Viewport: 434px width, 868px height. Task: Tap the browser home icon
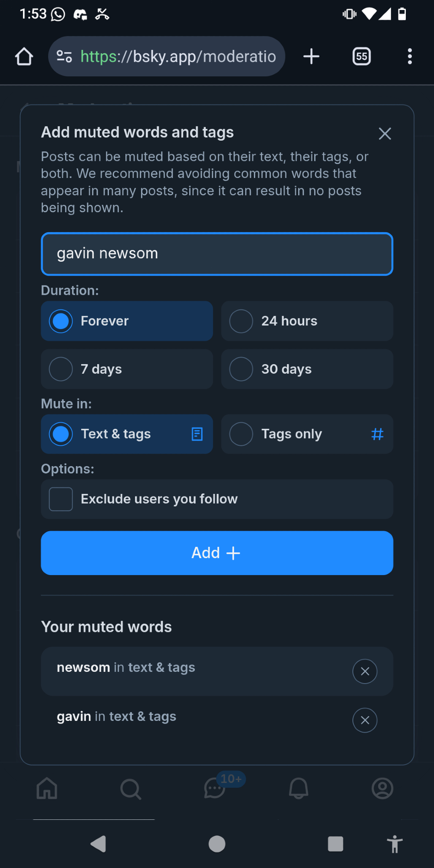click(x=24, y=56)
